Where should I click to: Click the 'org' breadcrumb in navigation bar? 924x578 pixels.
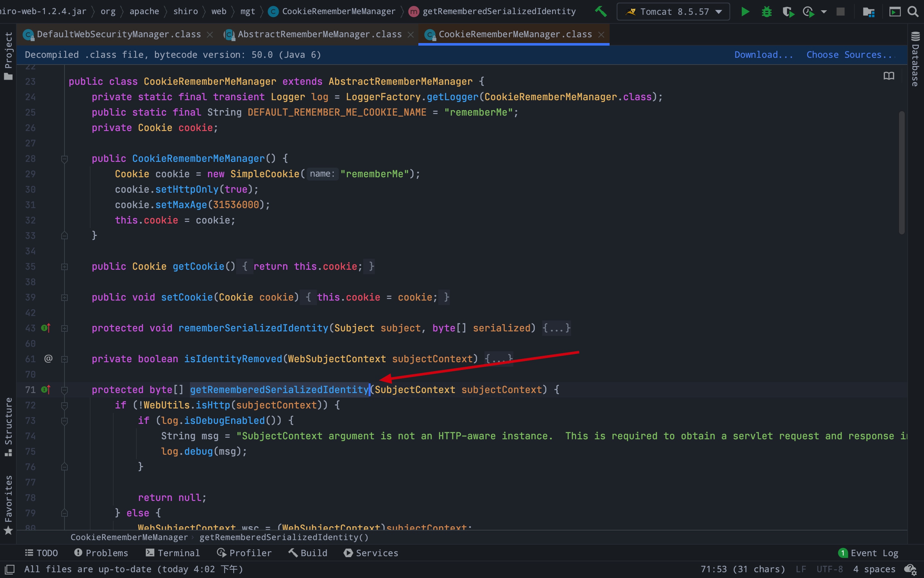[x=108, y=12]
